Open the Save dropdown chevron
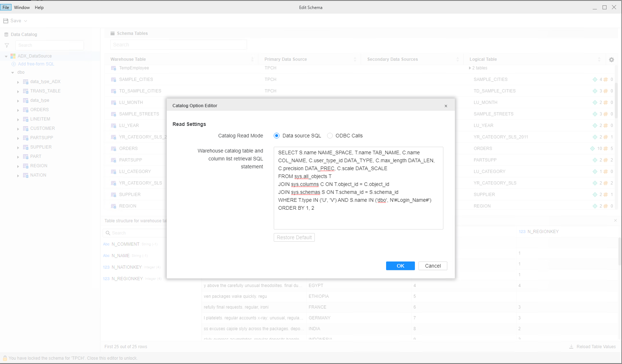This screenshot has height=364, width=622. [x=25, y=21]
